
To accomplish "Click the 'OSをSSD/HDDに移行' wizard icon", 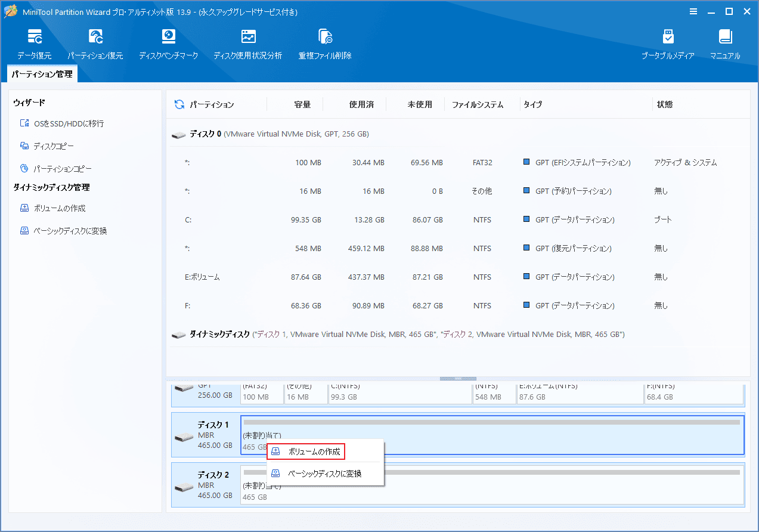I will [x=24, y=123].
